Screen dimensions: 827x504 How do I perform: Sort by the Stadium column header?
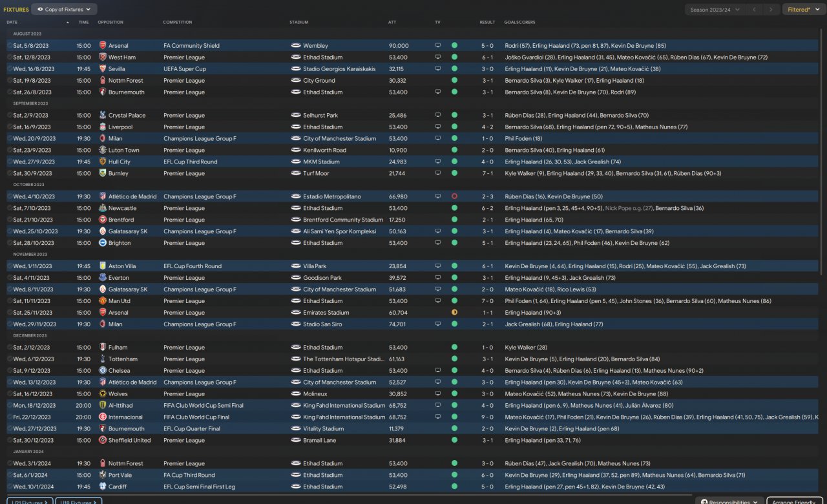click(298, 23)
